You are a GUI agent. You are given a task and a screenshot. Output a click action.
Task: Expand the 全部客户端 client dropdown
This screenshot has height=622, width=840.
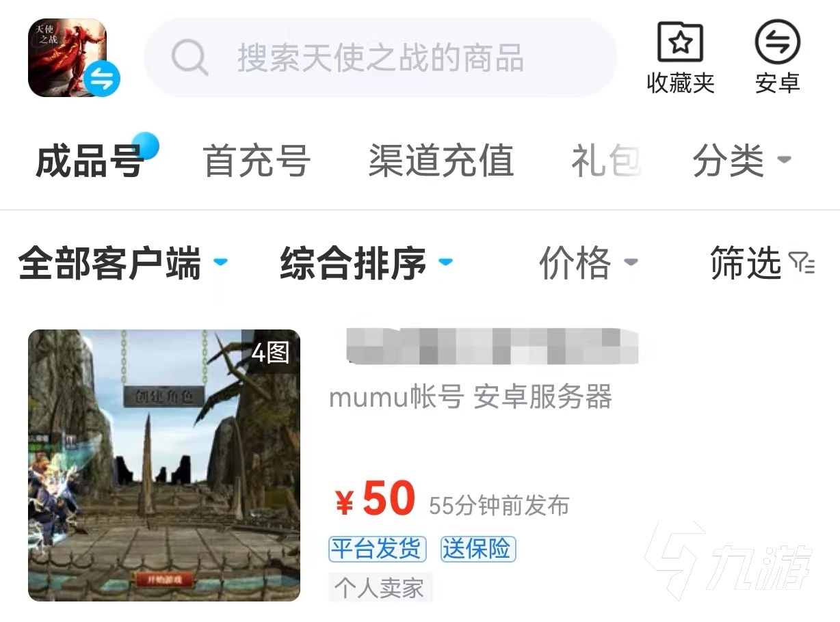(123, 263)
